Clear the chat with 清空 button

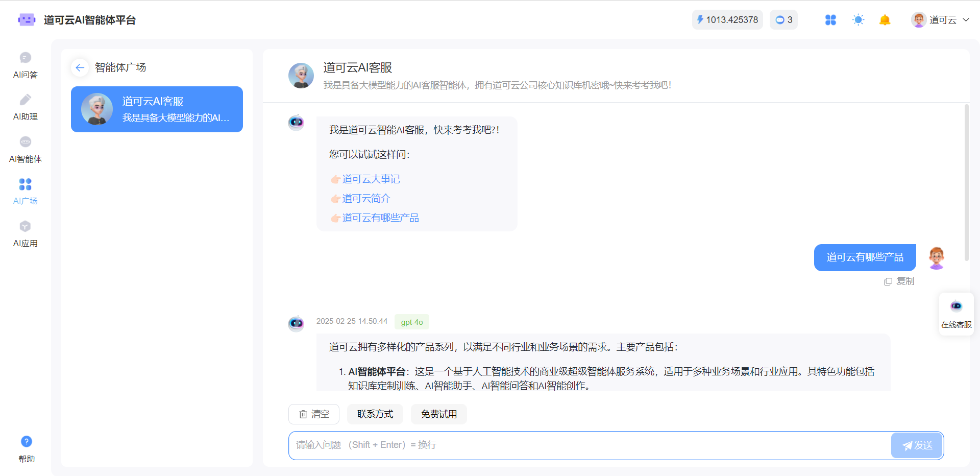tap(314, 414)
